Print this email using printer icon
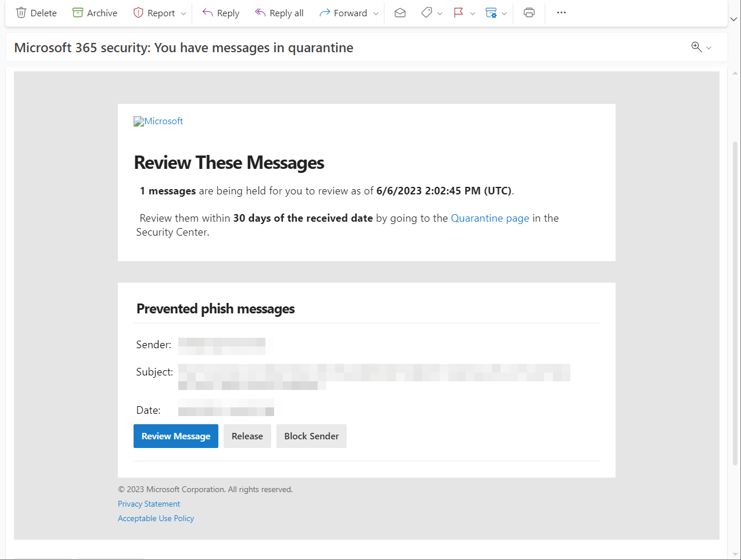Image resolution: width=741 pixels, height=560 pixels. click(x=529, y=13)
